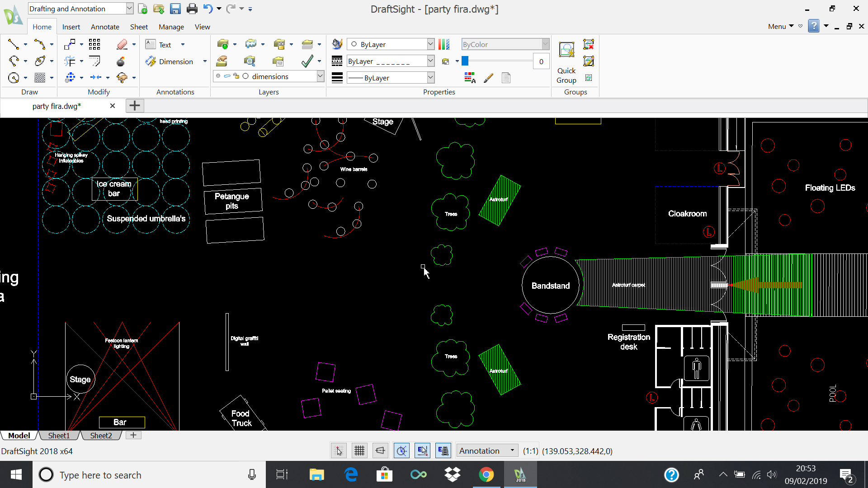Viewport: 868px width, 488px height.
Task: Switch to the Sheet1 tab
Action: (59, 435)
